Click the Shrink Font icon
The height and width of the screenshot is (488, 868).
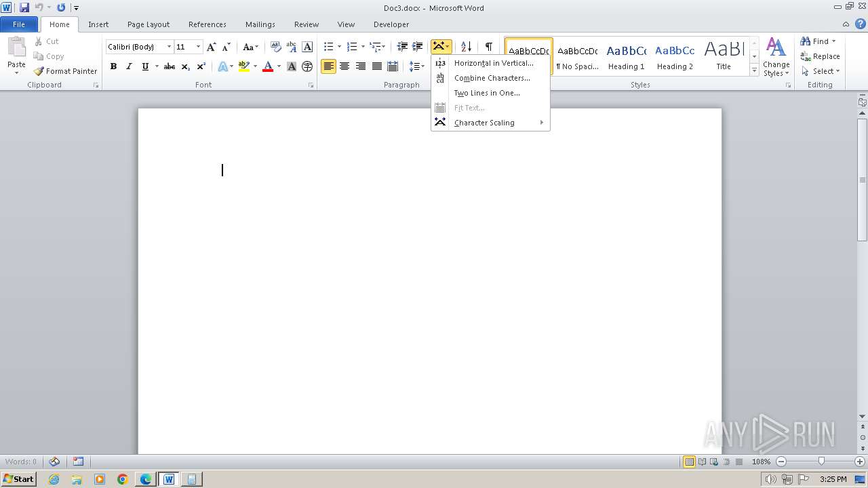(226, 47)
